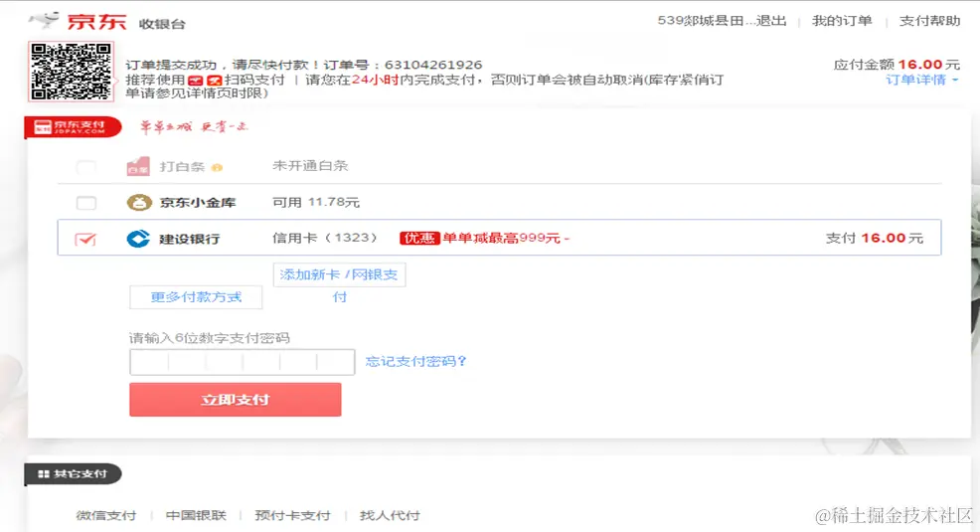Click the 其它支付 section grid icon
980x532 pixels.
click(43, 474)
